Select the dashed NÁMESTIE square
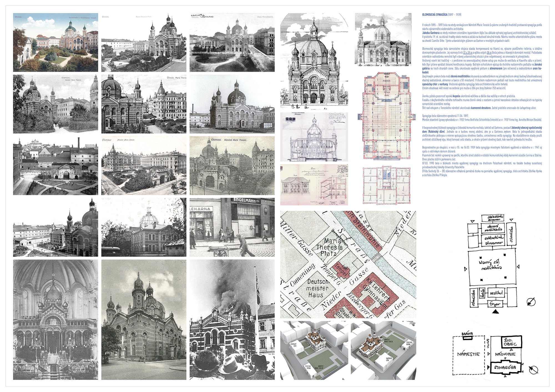555x392 pixels. pos(468,355)
